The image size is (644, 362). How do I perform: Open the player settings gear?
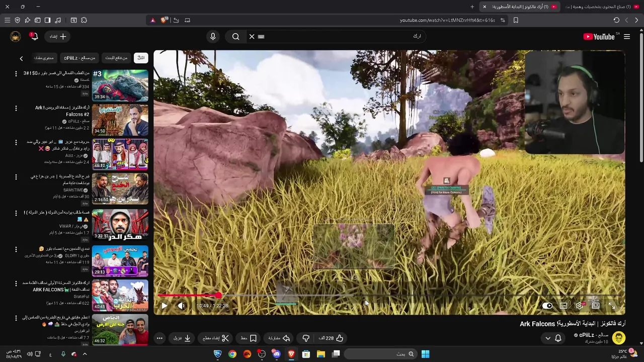click(x=580, y=306)
